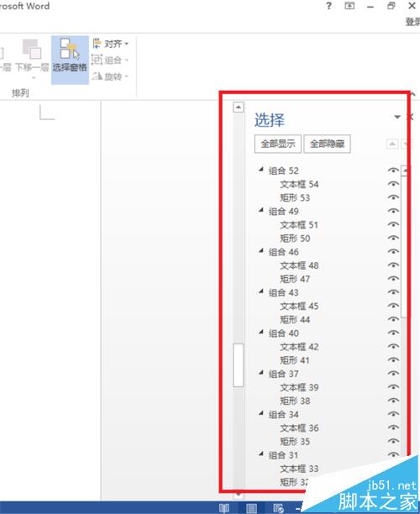The height and width of the screenshot is (514, 420).
Task: Select 文本框 42 in the list
Action: coord(299,347)
